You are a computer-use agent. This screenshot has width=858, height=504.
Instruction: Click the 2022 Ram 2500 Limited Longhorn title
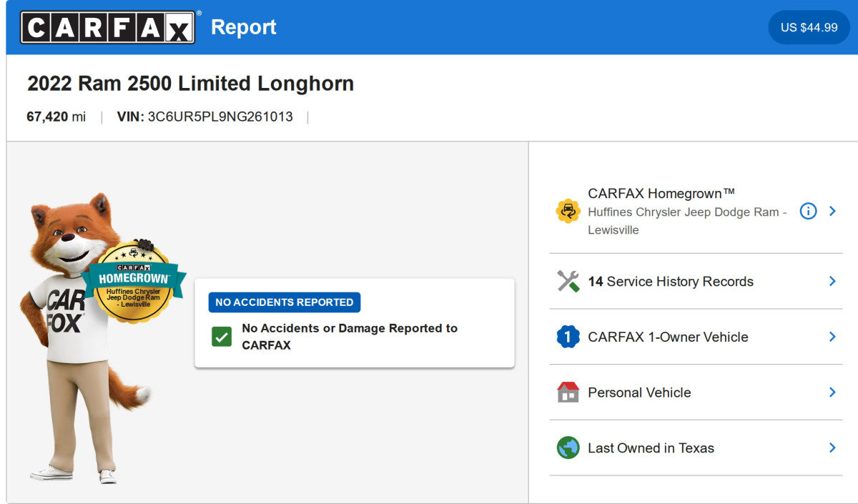point(191,84)
